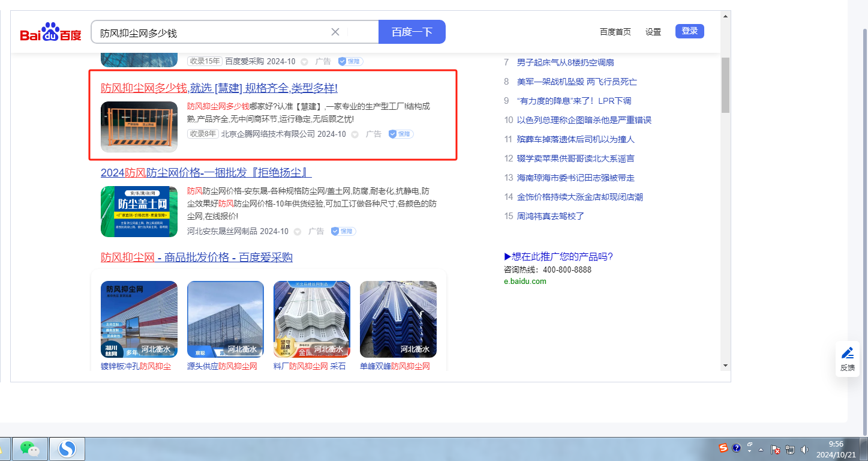Viewport: 868px width, 461px height.
Task: Click the 保障 badge on 百度爱采购 result
Action: coord(350,61)
